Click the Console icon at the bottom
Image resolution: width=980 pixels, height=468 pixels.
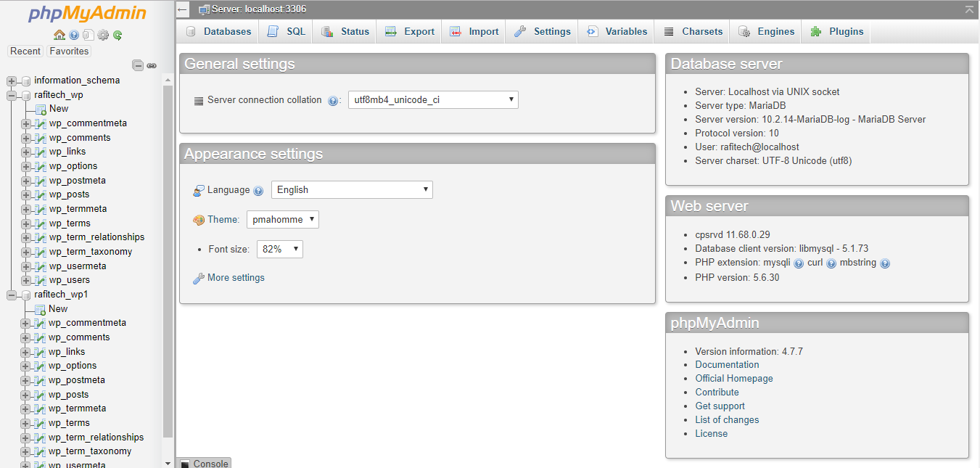185,464
